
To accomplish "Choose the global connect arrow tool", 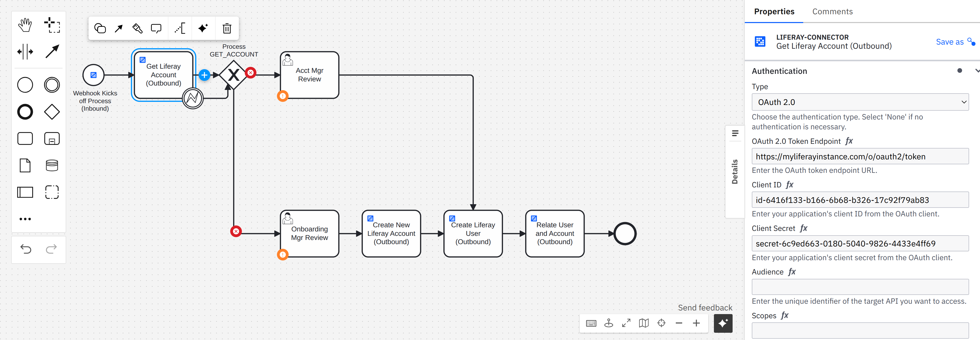I will tap(52, 52).
